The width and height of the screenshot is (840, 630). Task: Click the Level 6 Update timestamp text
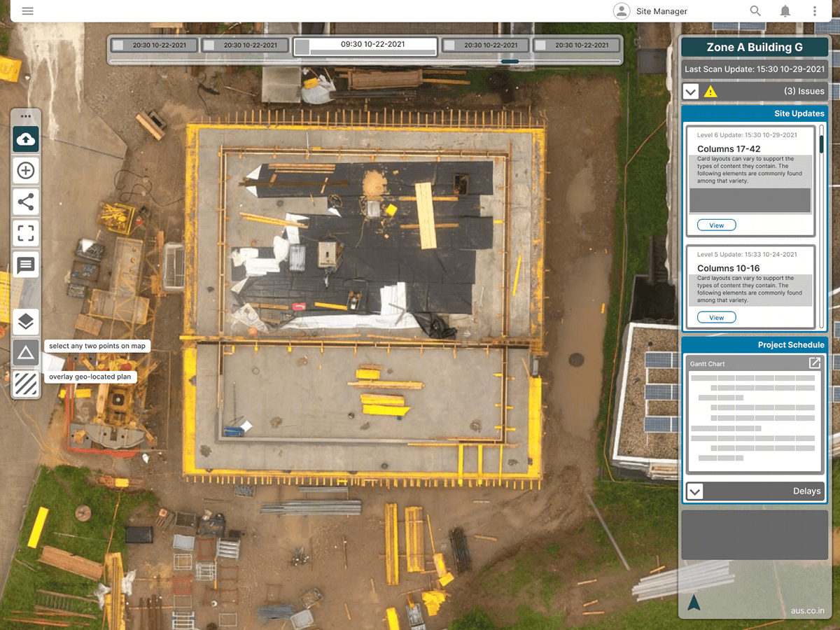[747, 135]
